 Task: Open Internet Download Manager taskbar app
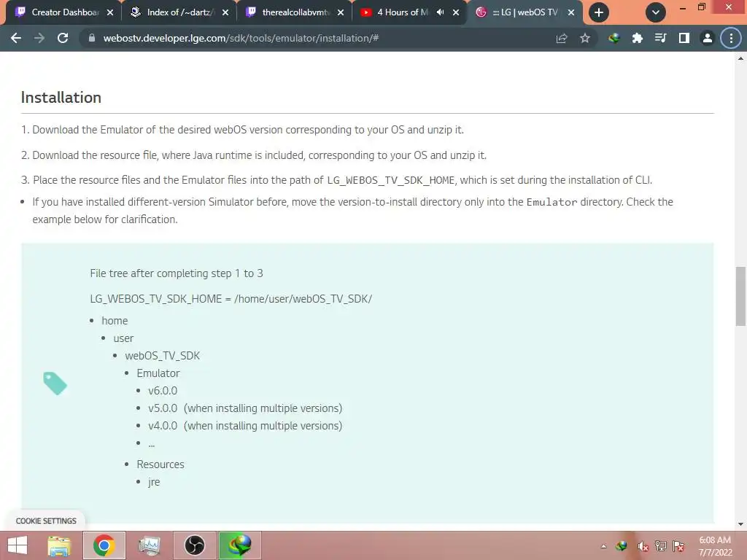(239, 545)
